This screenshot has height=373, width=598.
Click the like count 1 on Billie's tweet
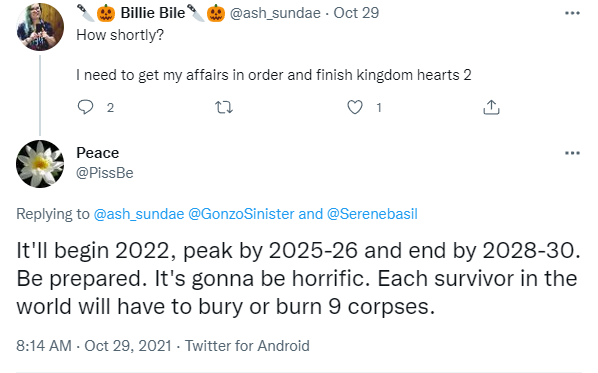coord(379,108)
